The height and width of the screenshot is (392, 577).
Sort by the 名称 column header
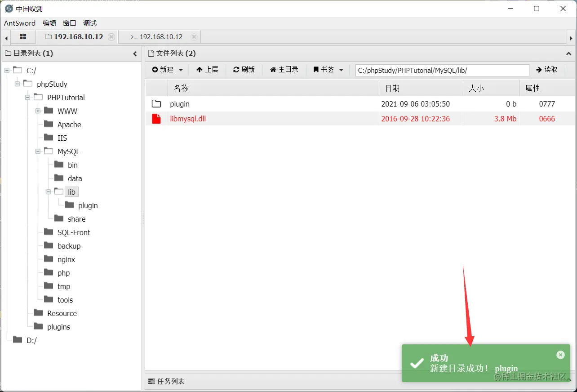tap(273, 89)
